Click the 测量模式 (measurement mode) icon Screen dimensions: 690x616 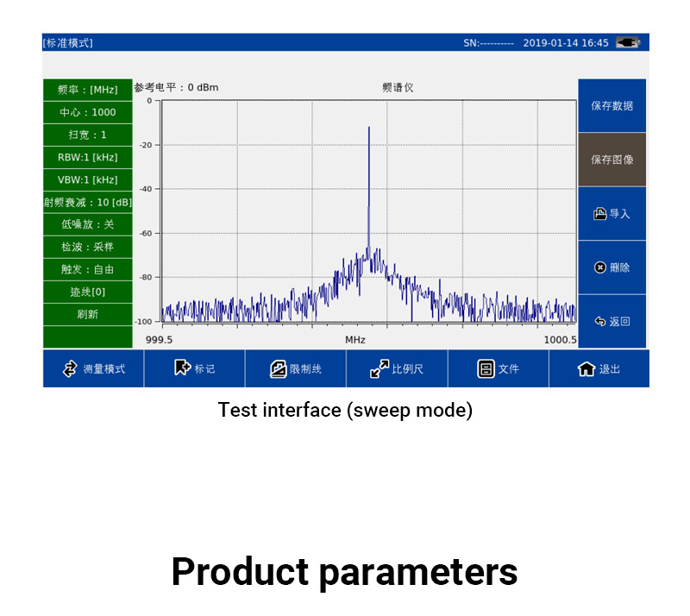(x=71, y=369)
